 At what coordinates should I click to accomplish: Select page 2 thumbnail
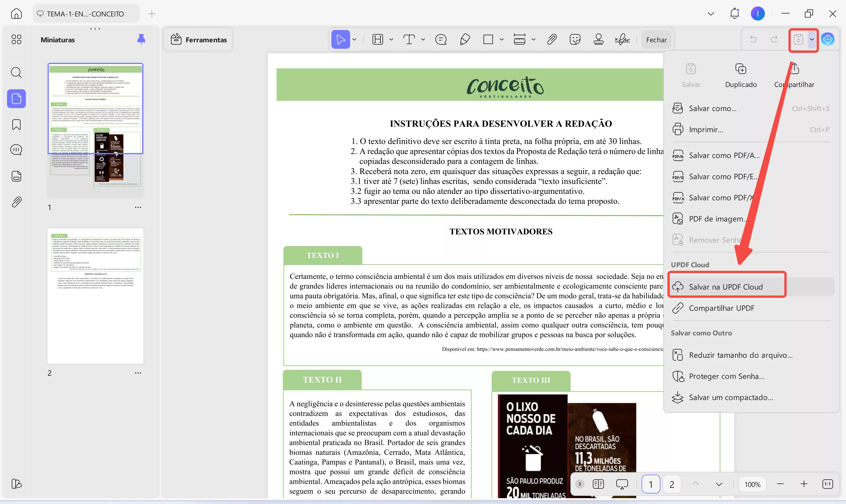click(95, 296)
